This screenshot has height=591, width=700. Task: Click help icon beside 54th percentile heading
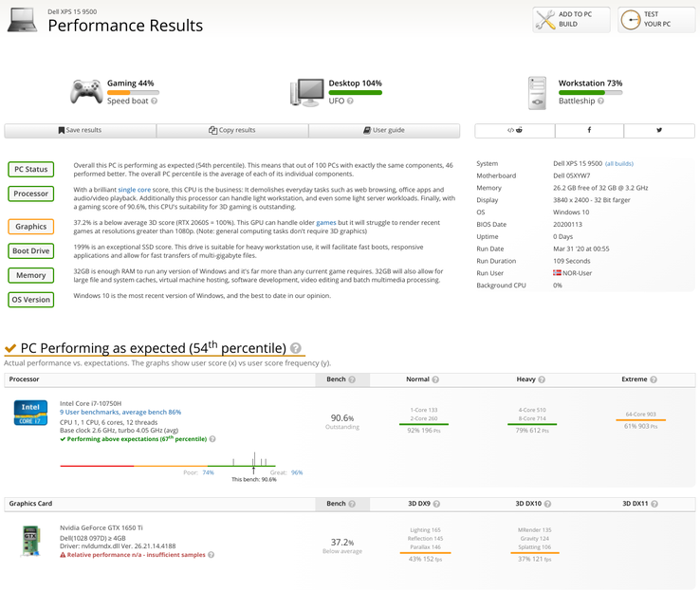coord(296,348)
